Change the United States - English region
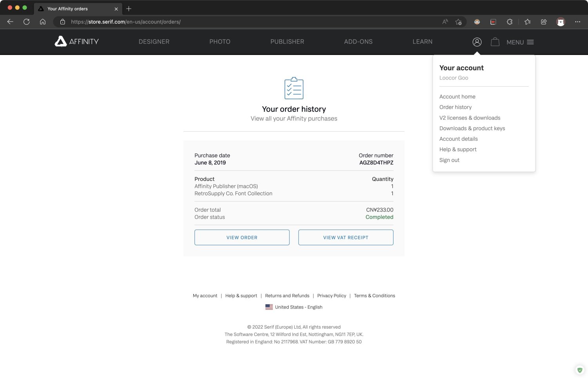Viewport: 588px width, 378px height. (x=294, y=307)
